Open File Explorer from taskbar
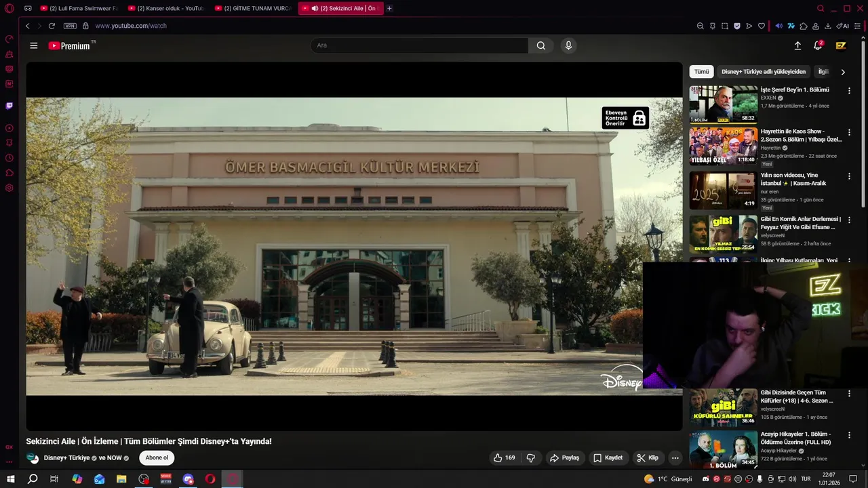This screenshot has height=488, width=868. click(121, 479)
